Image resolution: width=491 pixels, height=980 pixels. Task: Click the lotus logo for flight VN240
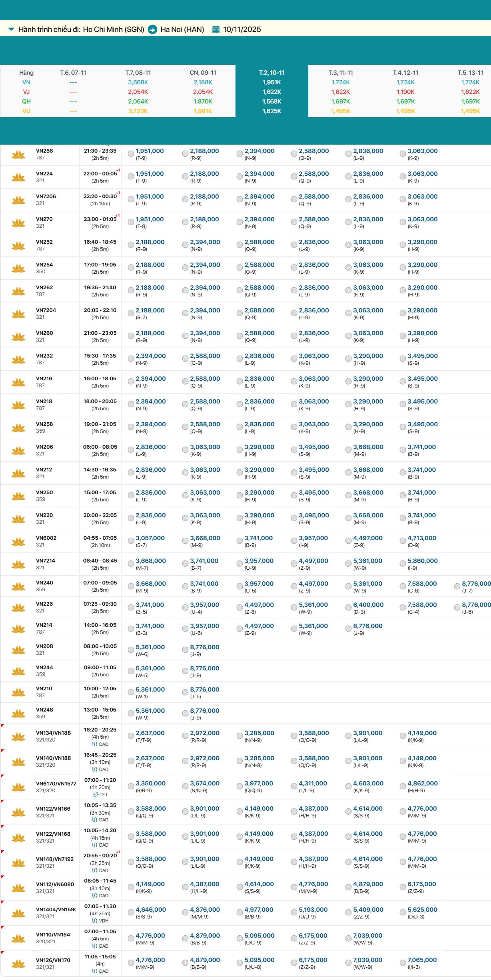[18, 586]
